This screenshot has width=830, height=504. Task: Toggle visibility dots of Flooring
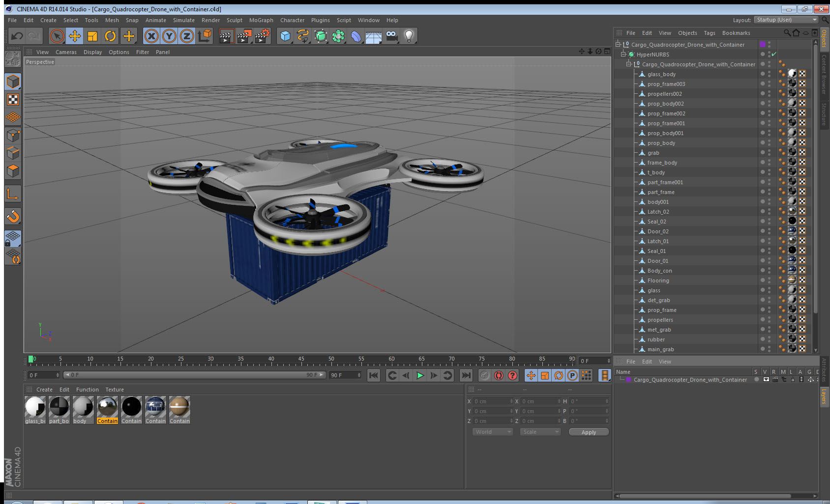click(x=770, y=280)
